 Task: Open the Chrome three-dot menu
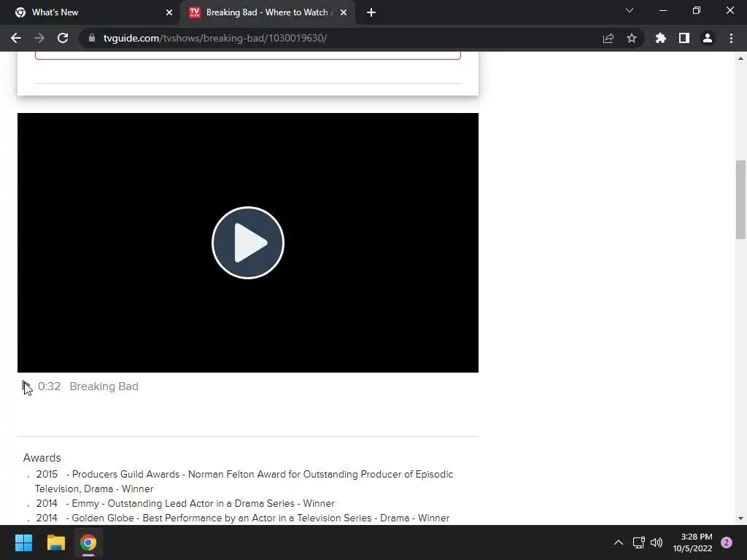coord(731,38)
